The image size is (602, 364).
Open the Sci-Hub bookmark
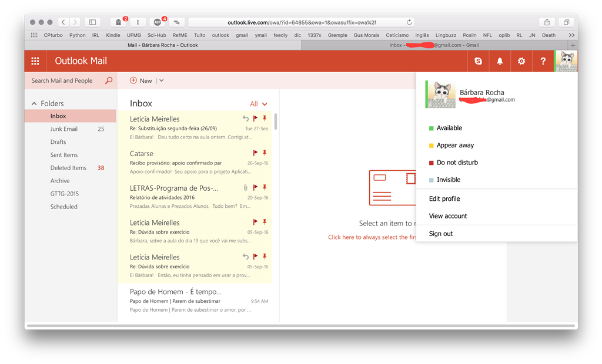click(156, 35)
